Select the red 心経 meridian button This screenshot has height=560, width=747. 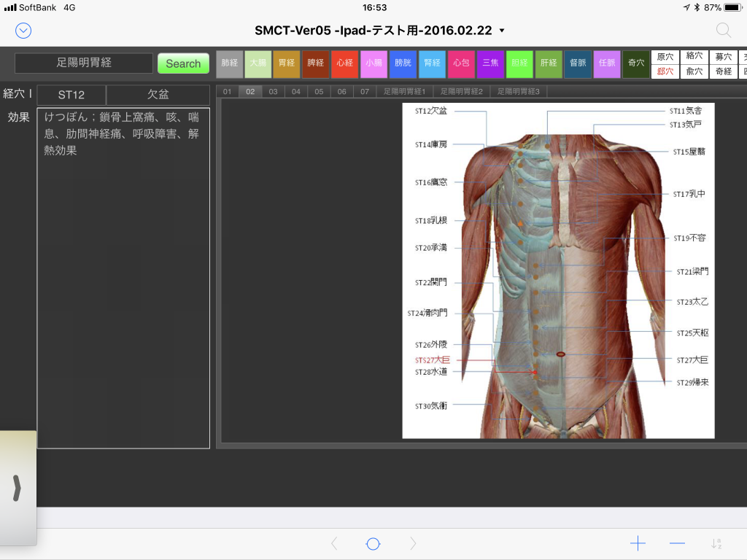point(344,63)
